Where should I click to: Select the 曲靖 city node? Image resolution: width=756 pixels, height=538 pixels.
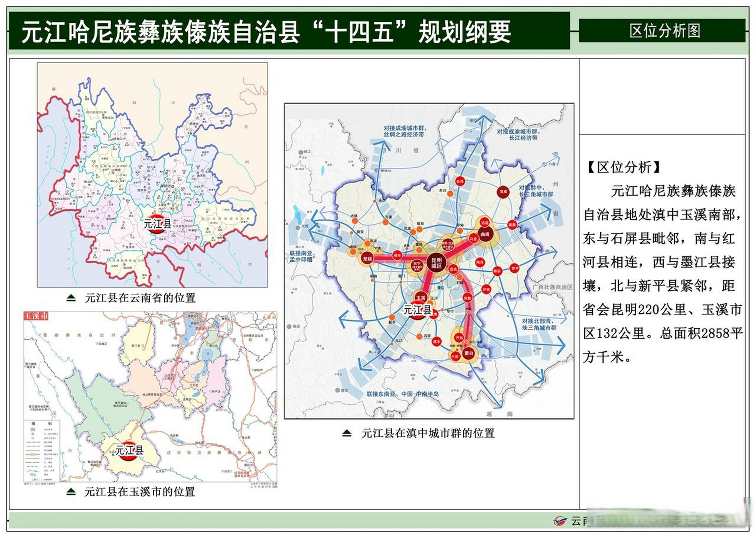pyautogui.click(x=485, y=234)
